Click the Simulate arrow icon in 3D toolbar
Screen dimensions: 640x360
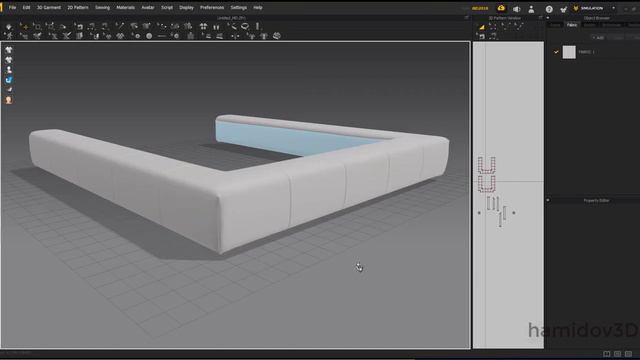pos(9,27)
